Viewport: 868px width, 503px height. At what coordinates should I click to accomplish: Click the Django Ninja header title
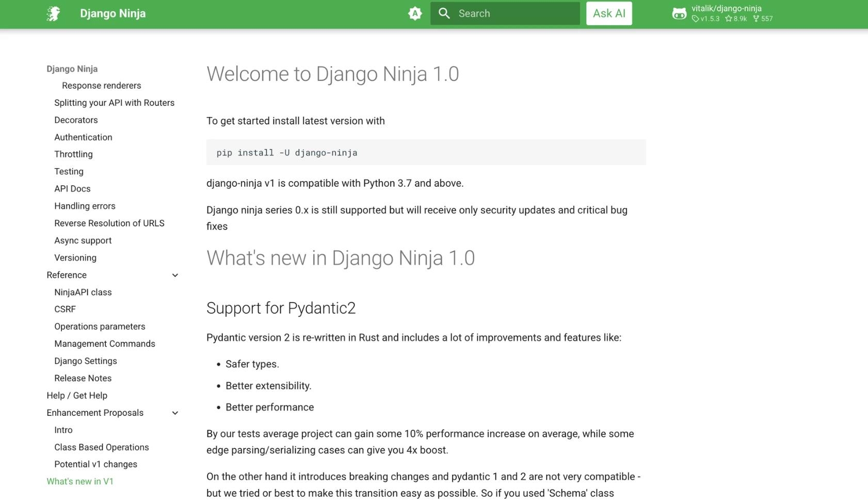click(112, 14)
